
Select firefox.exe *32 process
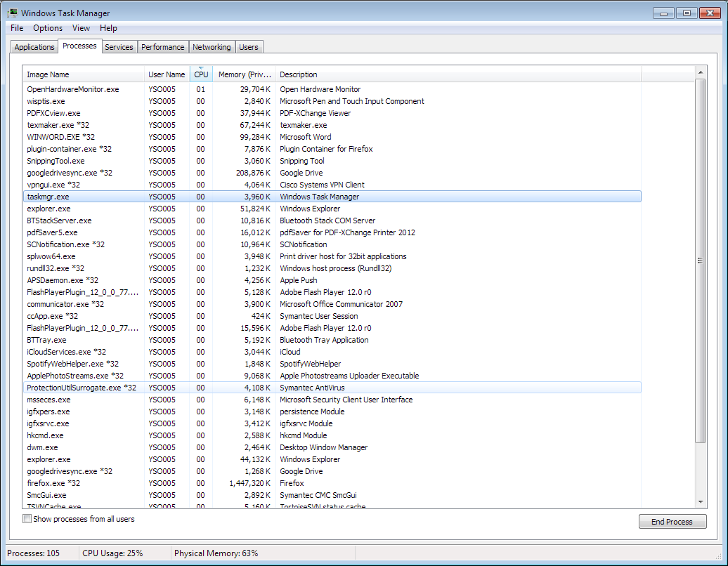click(332, 483)
